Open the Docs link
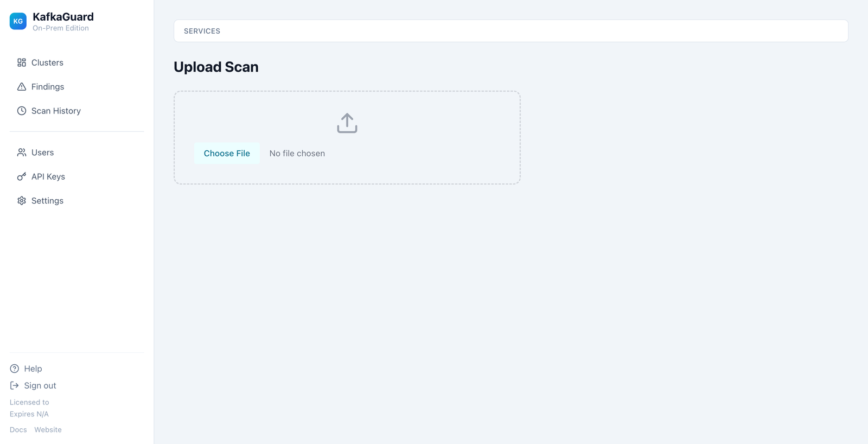 coord(18,429)
